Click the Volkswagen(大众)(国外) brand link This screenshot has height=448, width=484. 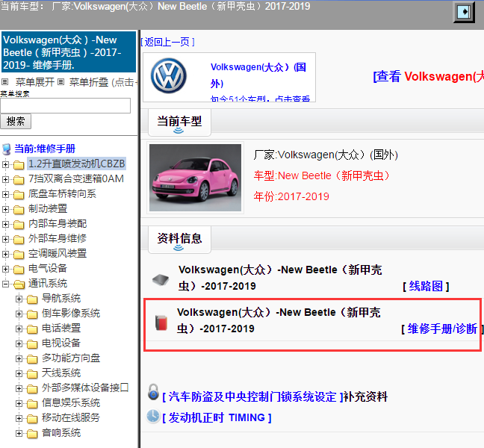coord(258,75)
